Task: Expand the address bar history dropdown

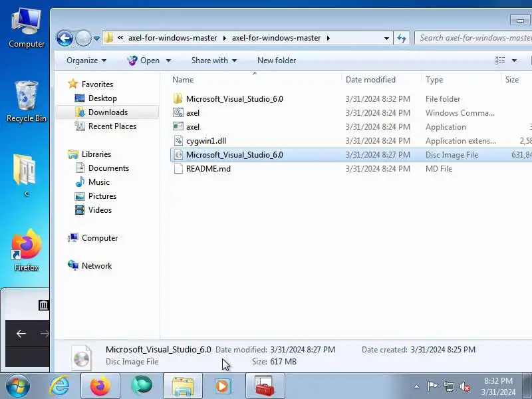Action: 386,38
